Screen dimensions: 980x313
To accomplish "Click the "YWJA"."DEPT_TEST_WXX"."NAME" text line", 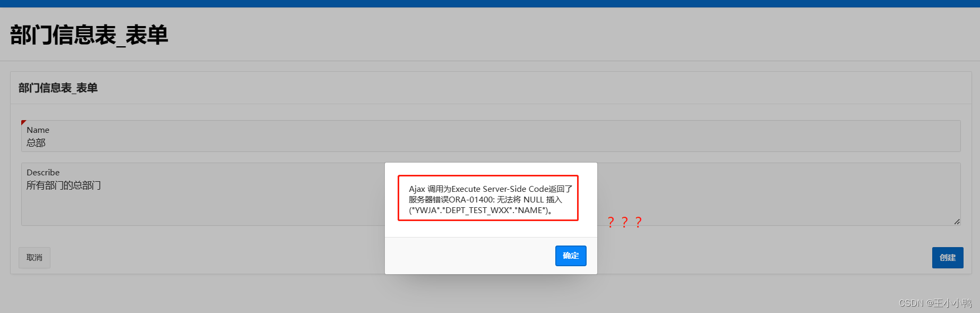I will (x=481, y=210).
